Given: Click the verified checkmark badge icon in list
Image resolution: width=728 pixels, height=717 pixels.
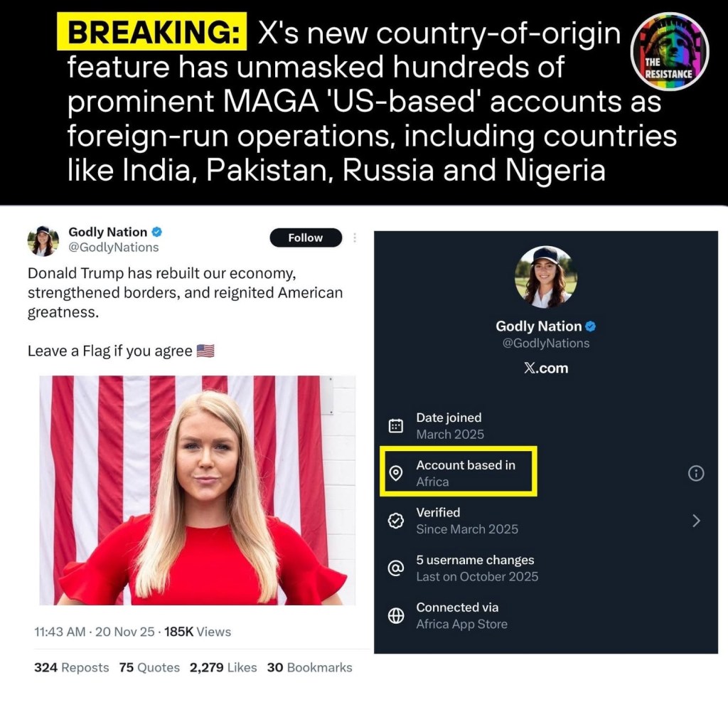Looking at the screenshot, I should coord(395,521).
